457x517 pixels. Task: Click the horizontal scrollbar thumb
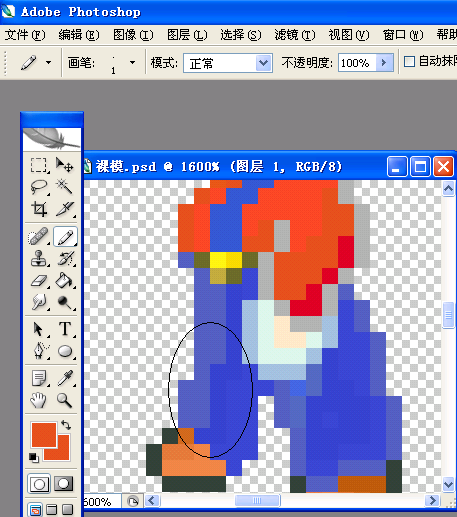pyautogui.click(x=257, y=501)
